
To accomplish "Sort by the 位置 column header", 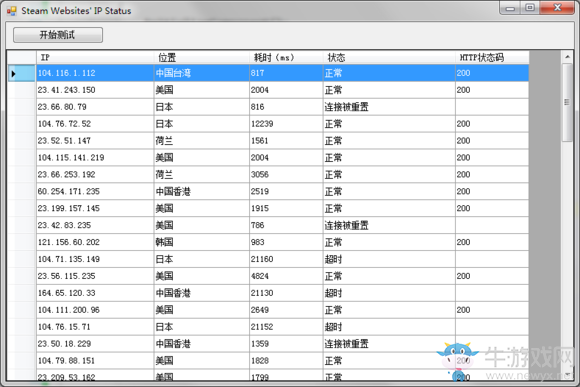I will [202, 57].
